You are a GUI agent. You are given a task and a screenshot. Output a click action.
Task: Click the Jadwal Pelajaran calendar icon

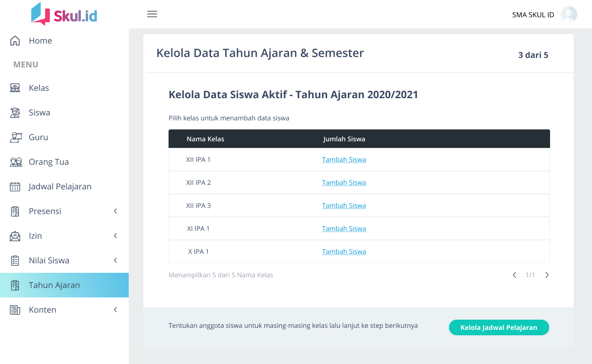tap(15, 187)
